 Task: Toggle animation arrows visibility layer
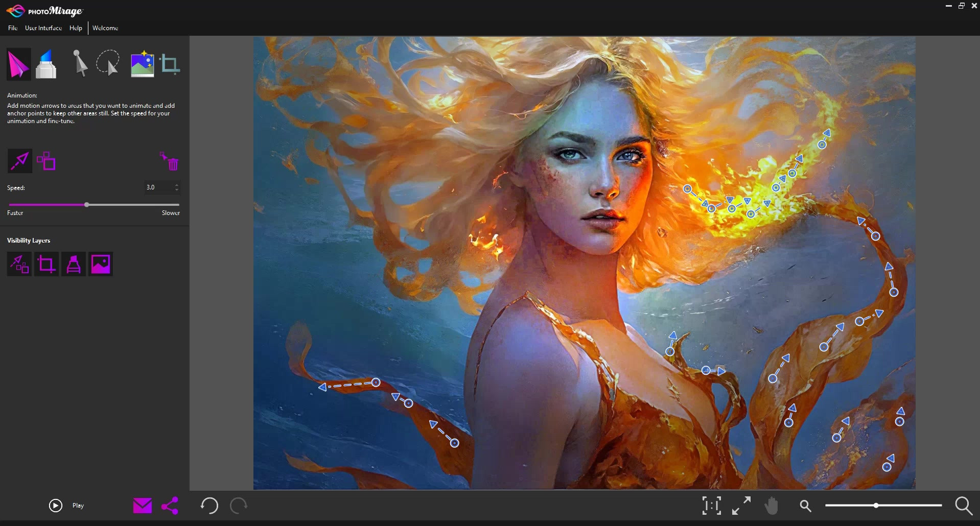[19, 264]
